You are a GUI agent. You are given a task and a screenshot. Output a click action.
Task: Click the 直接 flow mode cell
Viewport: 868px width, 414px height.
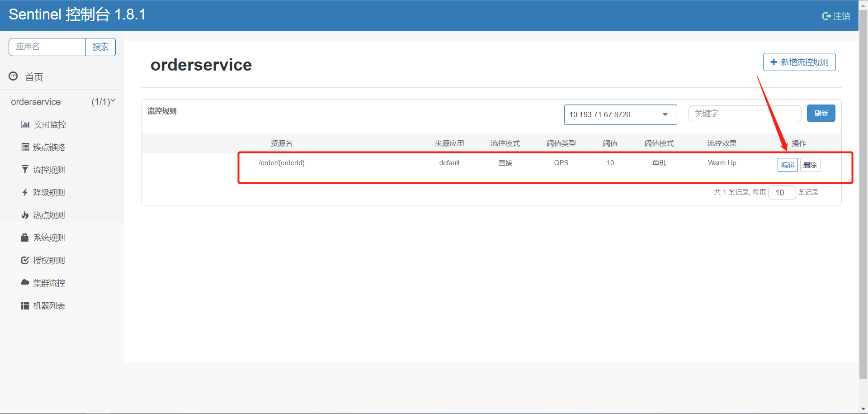click(x=505, y=163)
